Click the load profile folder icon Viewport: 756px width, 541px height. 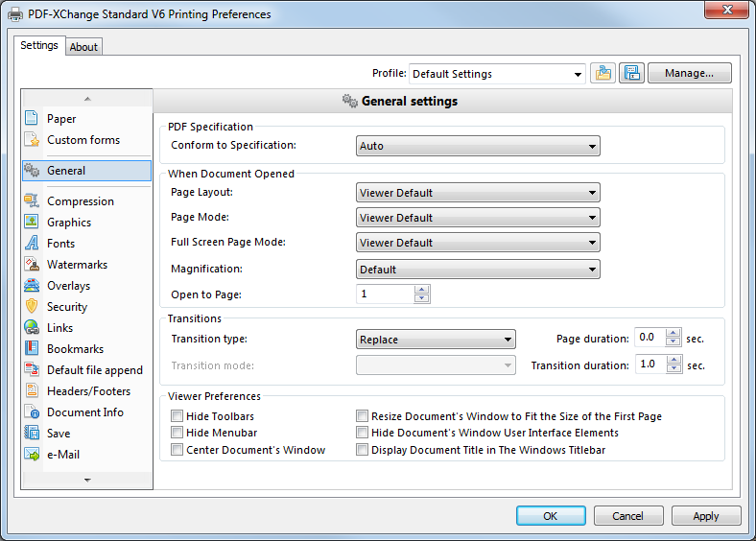click(602, 73)
